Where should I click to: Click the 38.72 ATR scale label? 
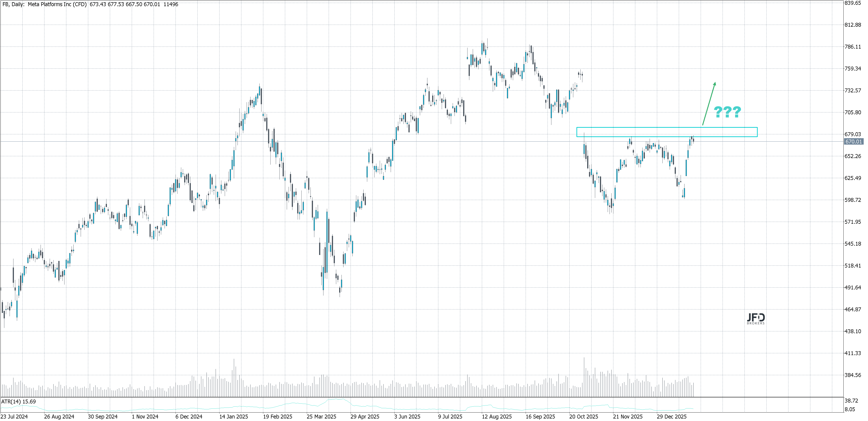coord(851,401)
